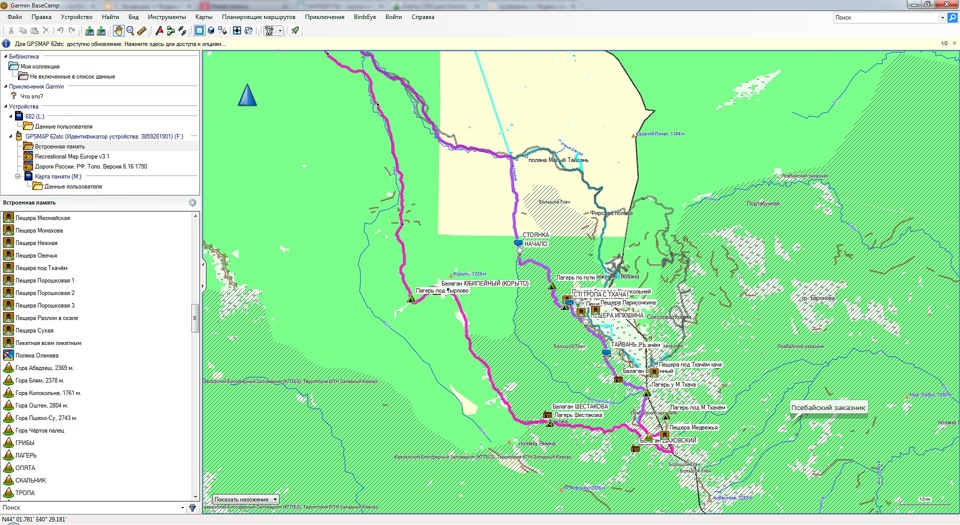
Task: Click the Undo arrow icon
Action: 60,31
